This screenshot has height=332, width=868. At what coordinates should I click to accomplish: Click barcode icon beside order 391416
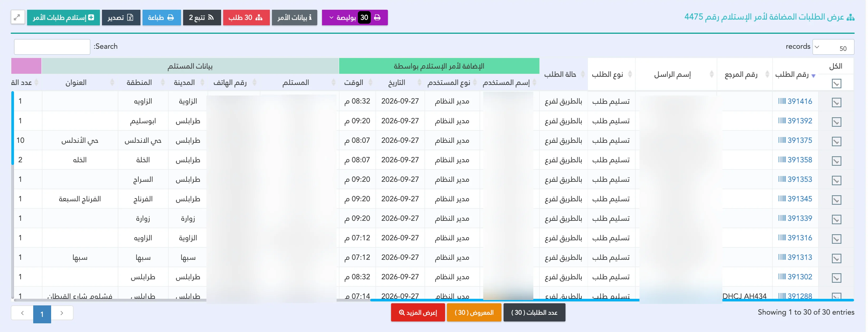click(x=782, y=101)
